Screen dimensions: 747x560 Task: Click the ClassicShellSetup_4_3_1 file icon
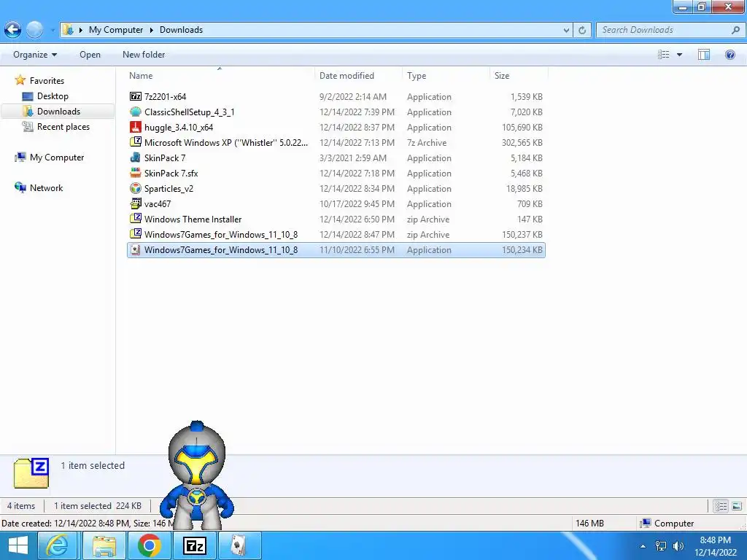136,112
